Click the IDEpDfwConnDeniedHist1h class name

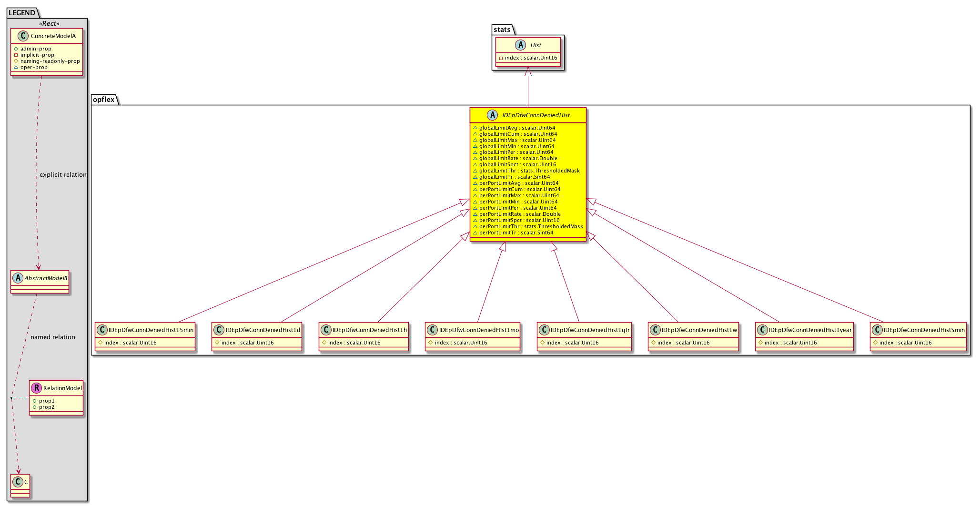coord(369,330)
